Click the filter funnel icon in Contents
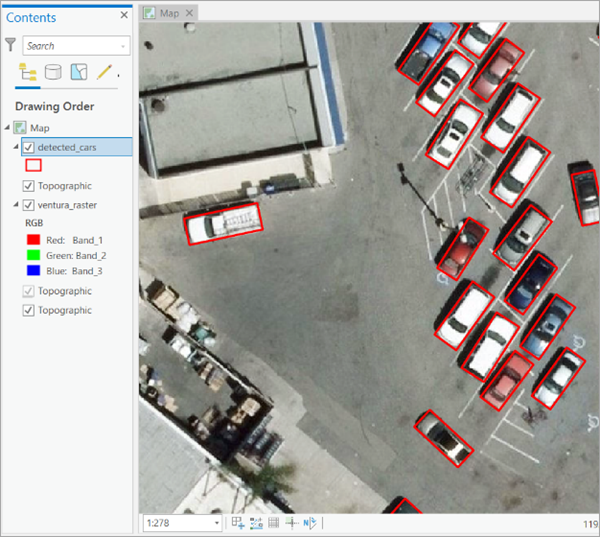The image size is (600, 537). (11, 45)
